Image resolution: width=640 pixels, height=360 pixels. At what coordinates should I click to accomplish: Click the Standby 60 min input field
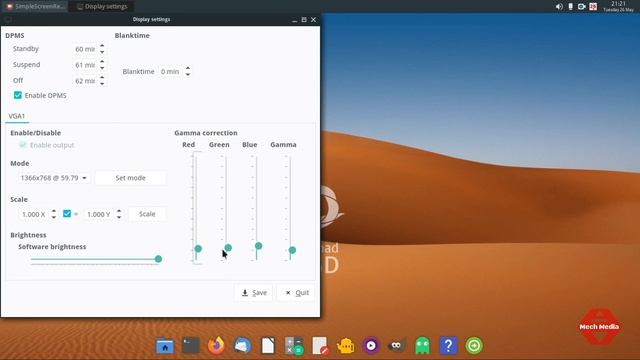pyautogui.click(x=84, y=49)
